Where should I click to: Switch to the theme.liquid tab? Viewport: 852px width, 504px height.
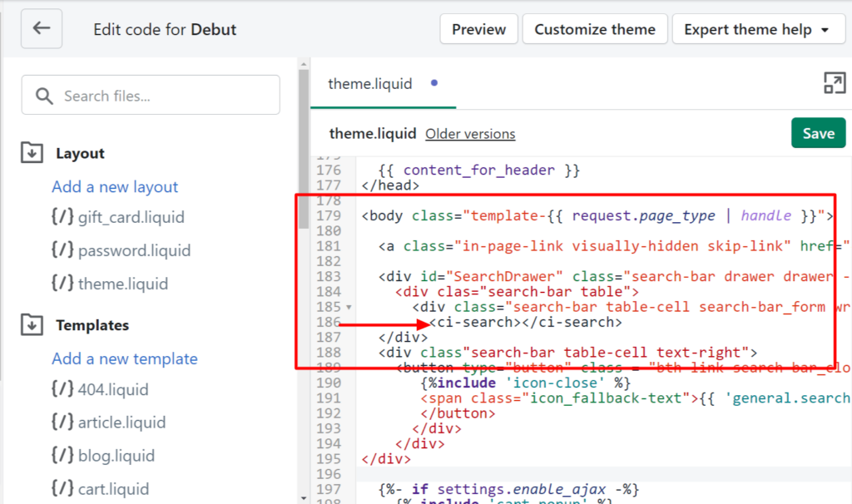pos(370,83)
